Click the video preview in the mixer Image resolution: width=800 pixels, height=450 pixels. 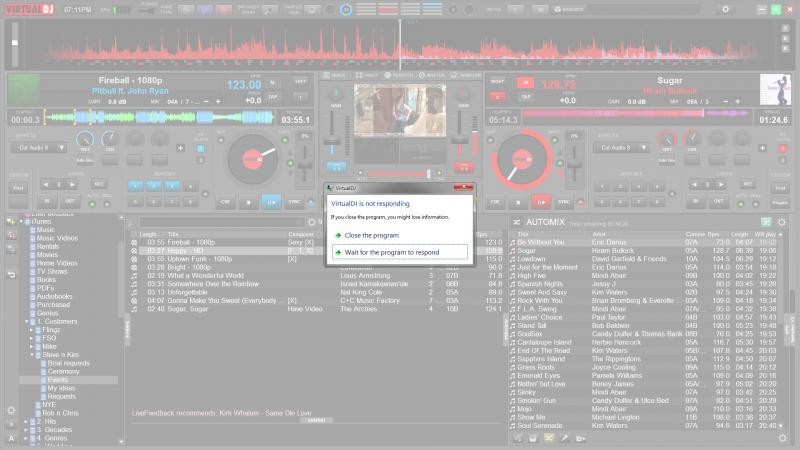click(400, 111)
